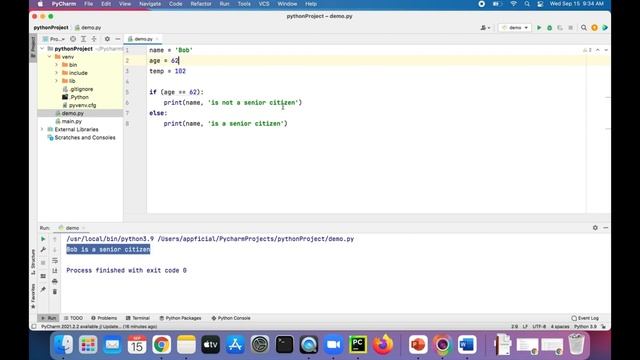This screenshot has width=640, height=360.
Task: Click restore layout icon in Run panel
Action: point(43,276)
